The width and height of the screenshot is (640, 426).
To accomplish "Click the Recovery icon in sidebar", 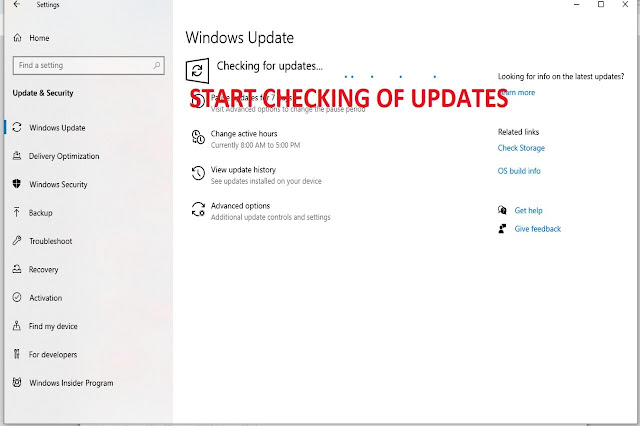I will [17, 269].
